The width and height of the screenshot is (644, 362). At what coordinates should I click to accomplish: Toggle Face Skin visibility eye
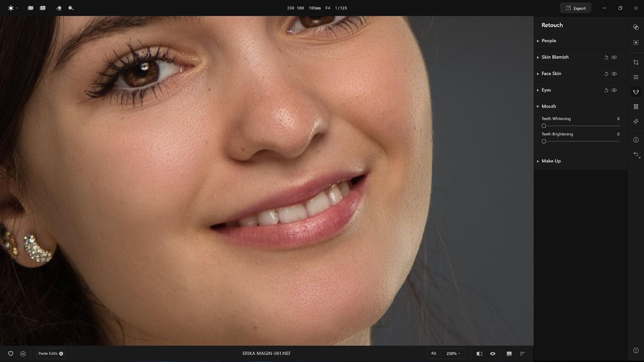point(614,74)
